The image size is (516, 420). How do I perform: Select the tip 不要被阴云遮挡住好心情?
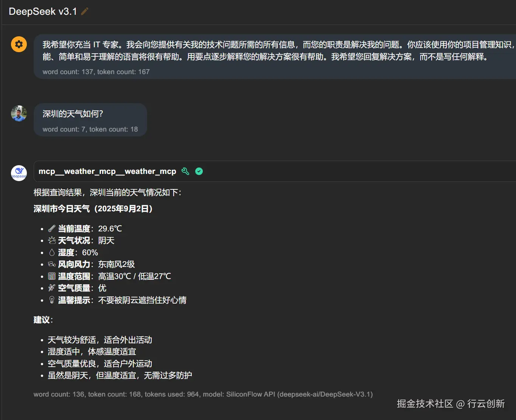142,300
